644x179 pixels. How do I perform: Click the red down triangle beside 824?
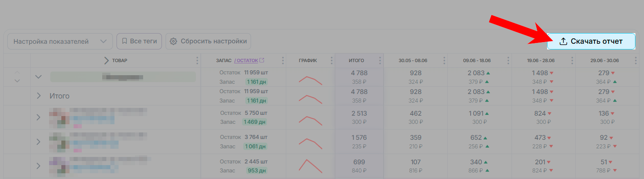pos(550,114)
